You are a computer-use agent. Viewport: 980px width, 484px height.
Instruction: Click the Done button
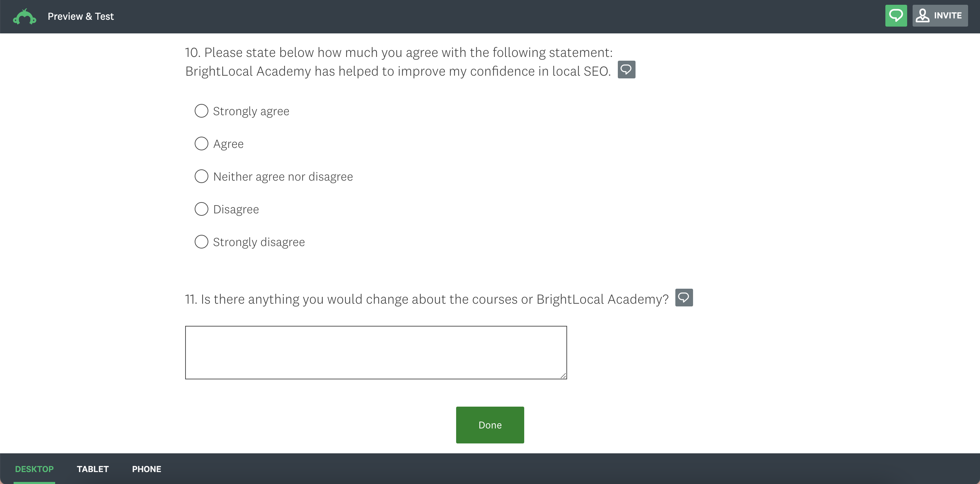[490, 425]
